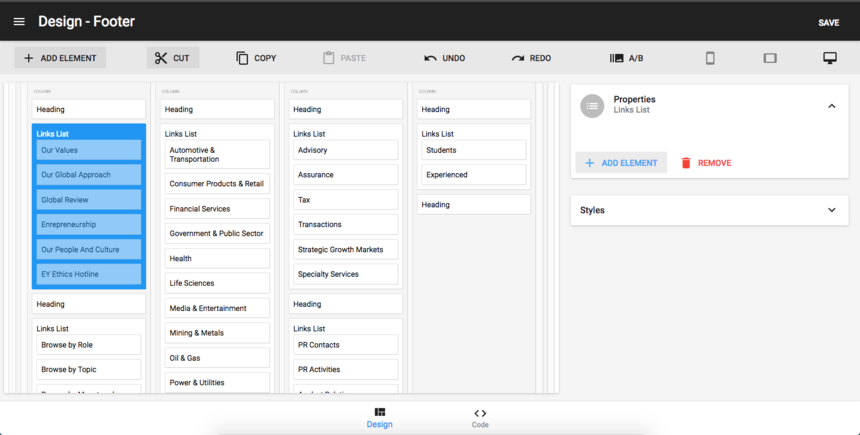This screenshot has height=435, width=860.
Task: Undo the last action
Action: pos(444,58)
